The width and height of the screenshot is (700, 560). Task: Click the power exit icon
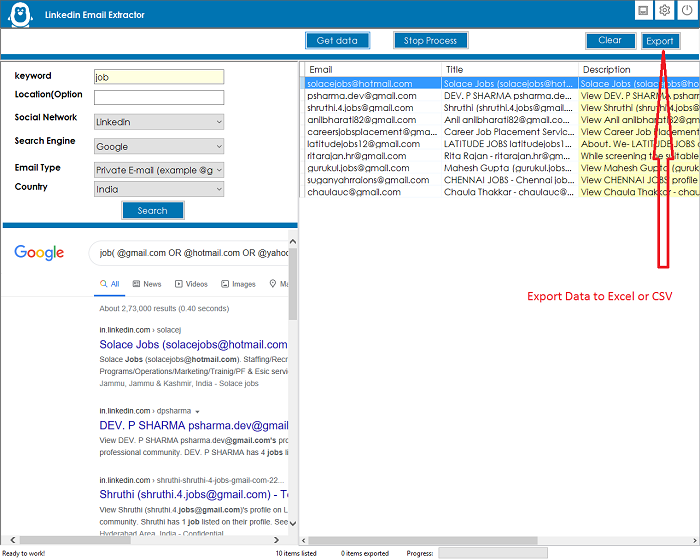[687, 10]
